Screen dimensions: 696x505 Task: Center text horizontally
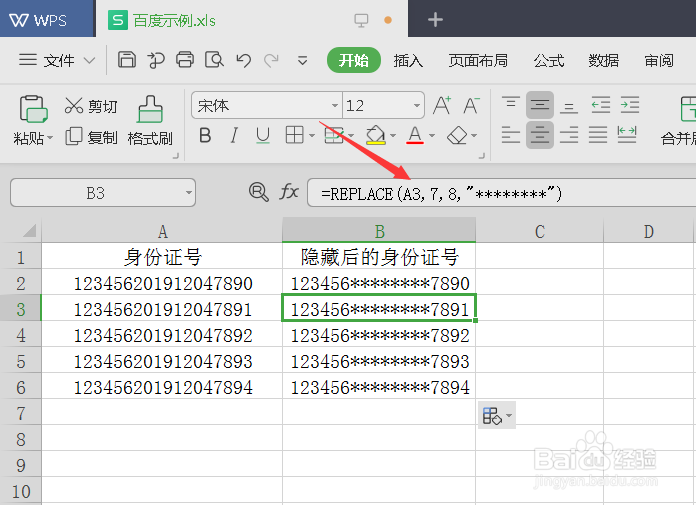pos(540,135)
